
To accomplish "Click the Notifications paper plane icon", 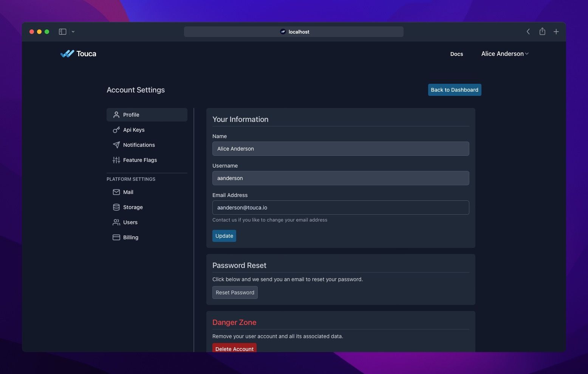I will click(x=116, y=145).
